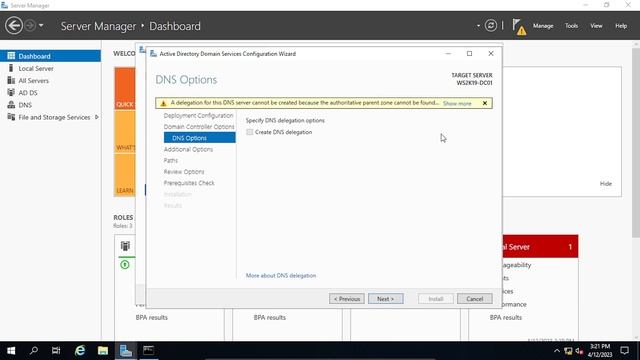Select DNS Options wizard step
The height and width of the screenshot is (360, 640).
click(x=200, y=138)
